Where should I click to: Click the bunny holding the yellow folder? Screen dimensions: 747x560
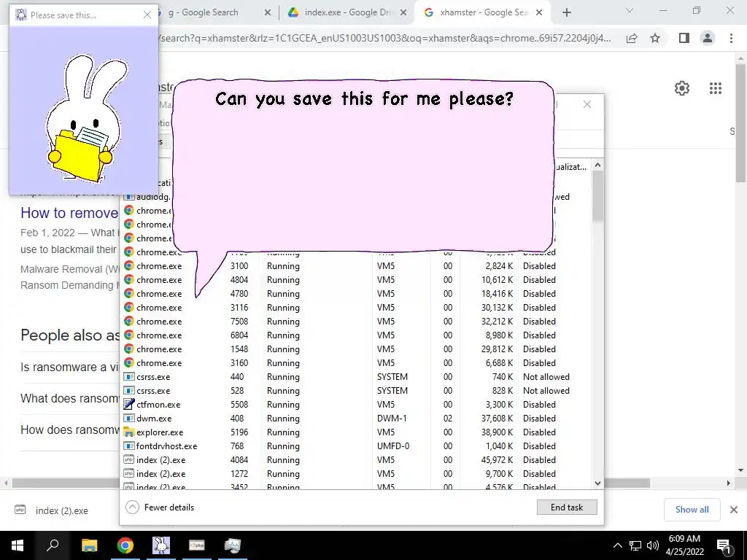(84, 119)
